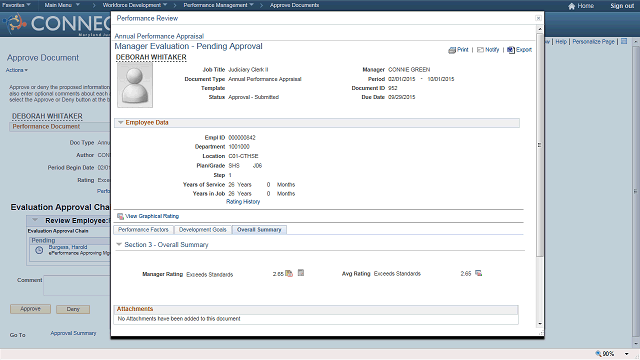
Task: Open View Graphical Rating chart icon
Action: pos(120,216)
